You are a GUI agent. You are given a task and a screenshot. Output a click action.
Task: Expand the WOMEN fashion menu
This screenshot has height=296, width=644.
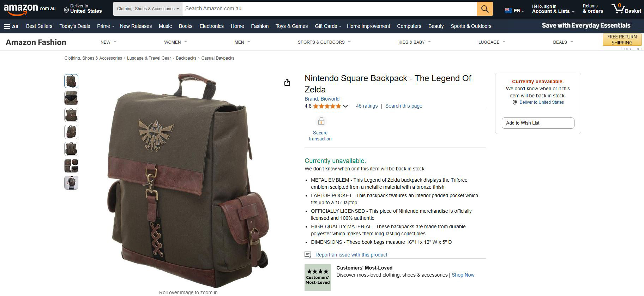[175, 42]
